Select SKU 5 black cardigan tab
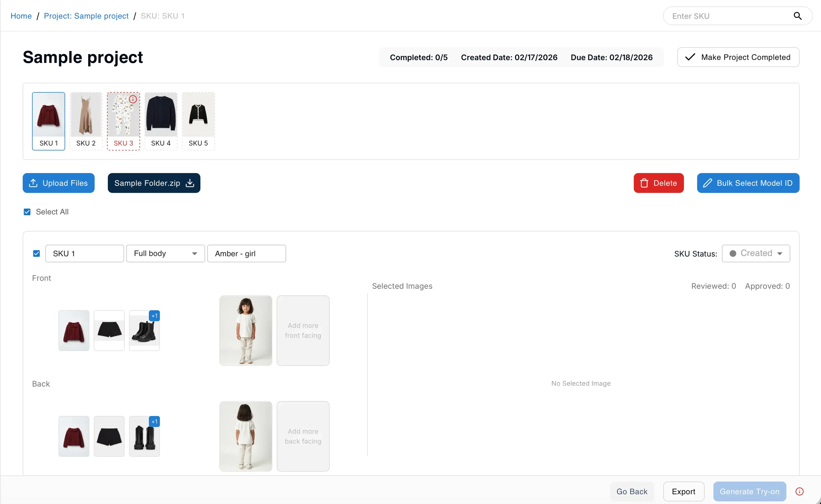Image resolution: width=821 pixels, height=504 pixels. 198,121
